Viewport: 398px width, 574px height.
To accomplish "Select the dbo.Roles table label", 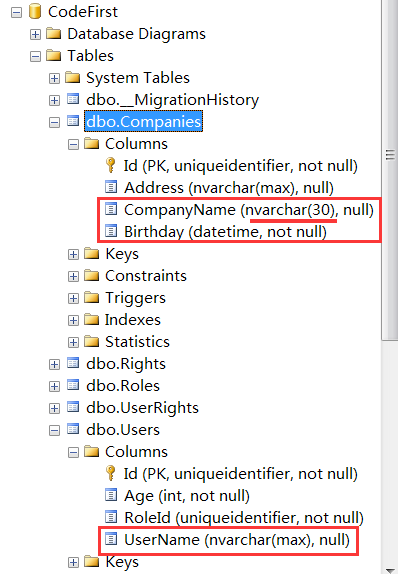I will [x=123, y=386].
